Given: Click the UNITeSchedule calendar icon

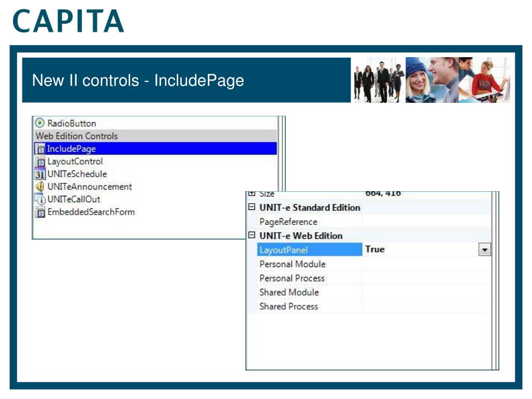Looking at the screenshot, I should [x=39, y=174].
